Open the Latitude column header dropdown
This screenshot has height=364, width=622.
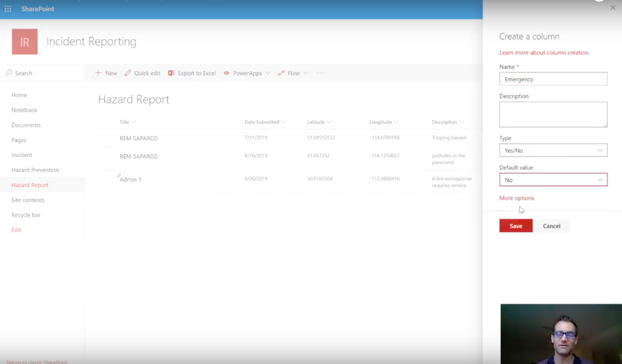[329, 122]
